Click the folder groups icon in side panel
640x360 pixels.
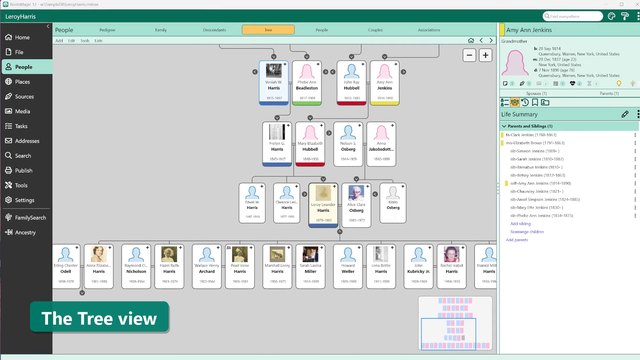coord(545,102)
